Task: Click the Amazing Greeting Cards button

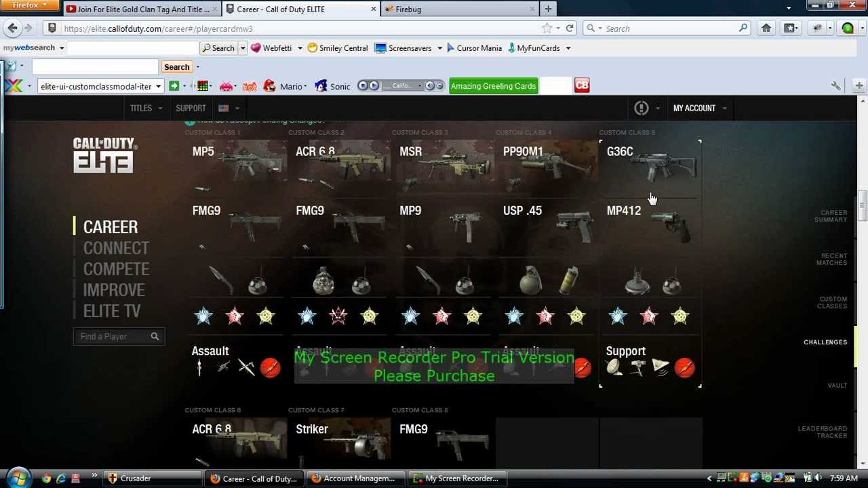Action: [x=493, y=86]
